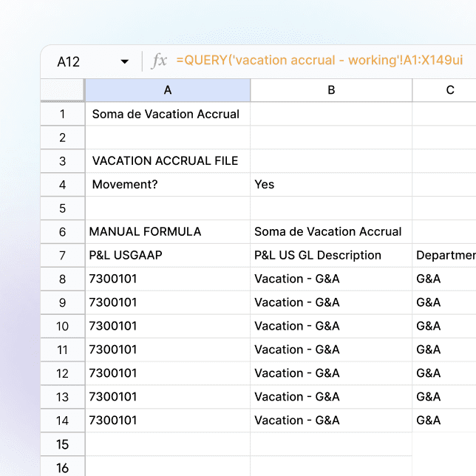Click 7300101 in row 9

point(168,302)
